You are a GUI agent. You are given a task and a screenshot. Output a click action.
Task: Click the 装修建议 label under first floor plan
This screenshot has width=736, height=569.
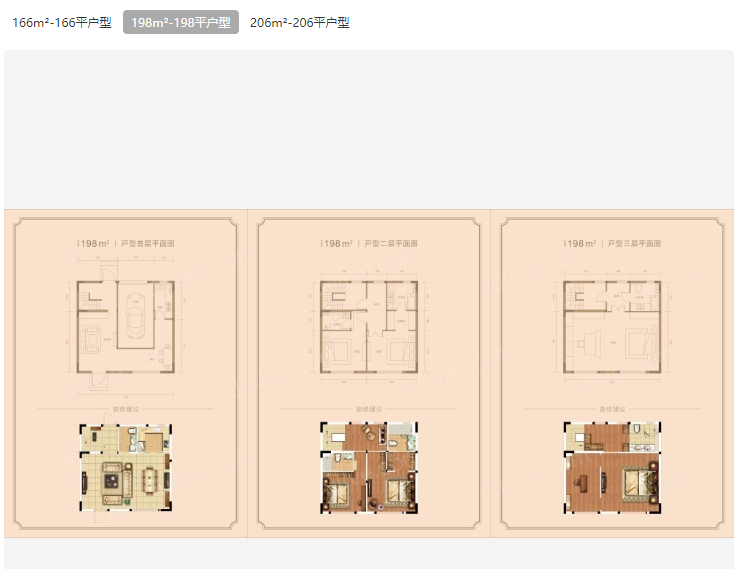(126, 408)
